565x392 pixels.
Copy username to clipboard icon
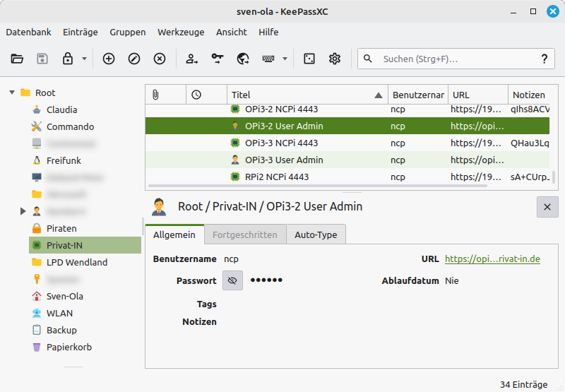[x=192, y=59]
